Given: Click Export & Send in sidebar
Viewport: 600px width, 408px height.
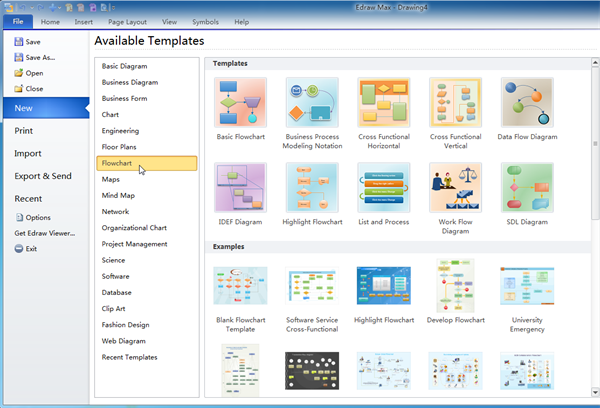Looking at the screenshot, I should (42, 176).
